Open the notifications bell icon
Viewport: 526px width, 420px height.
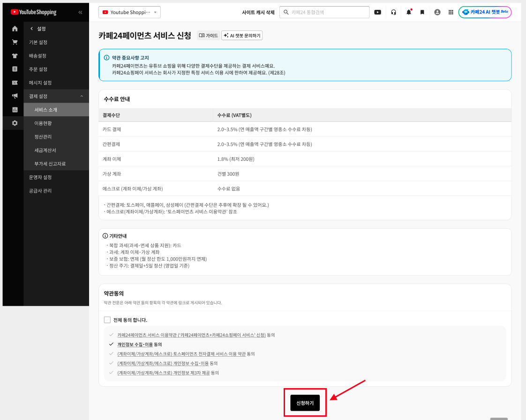pyautogui.click(x=409, y=12)
